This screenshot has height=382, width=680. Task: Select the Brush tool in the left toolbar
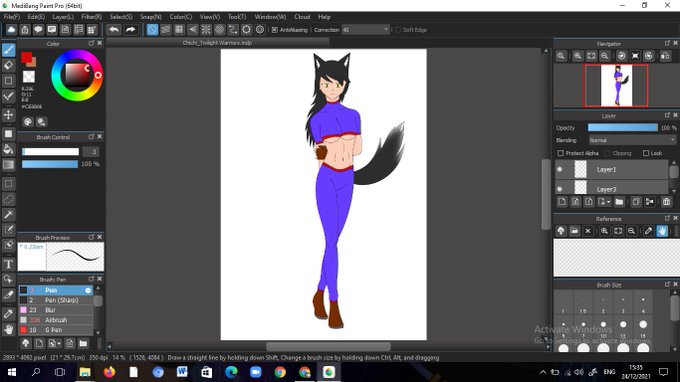[9, 50]
